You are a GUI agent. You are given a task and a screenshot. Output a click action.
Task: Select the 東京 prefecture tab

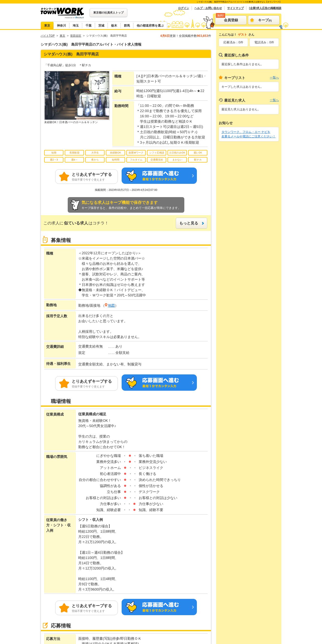click(47, 26)
